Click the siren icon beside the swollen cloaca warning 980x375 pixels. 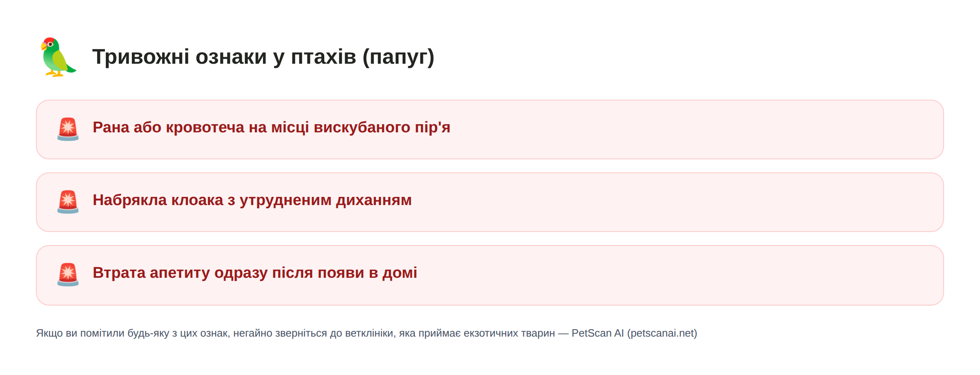point(68,202)
